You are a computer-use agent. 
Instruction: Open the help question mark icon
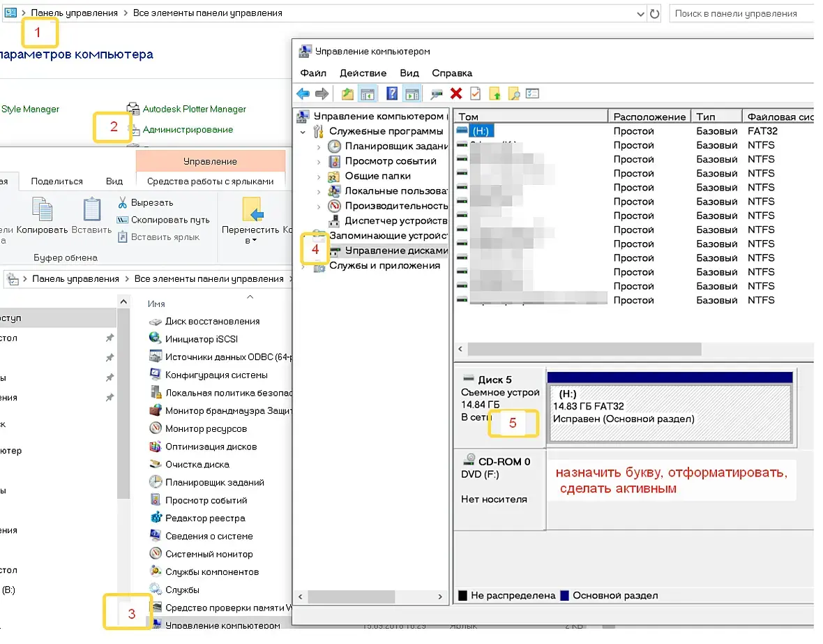(391, 93)
